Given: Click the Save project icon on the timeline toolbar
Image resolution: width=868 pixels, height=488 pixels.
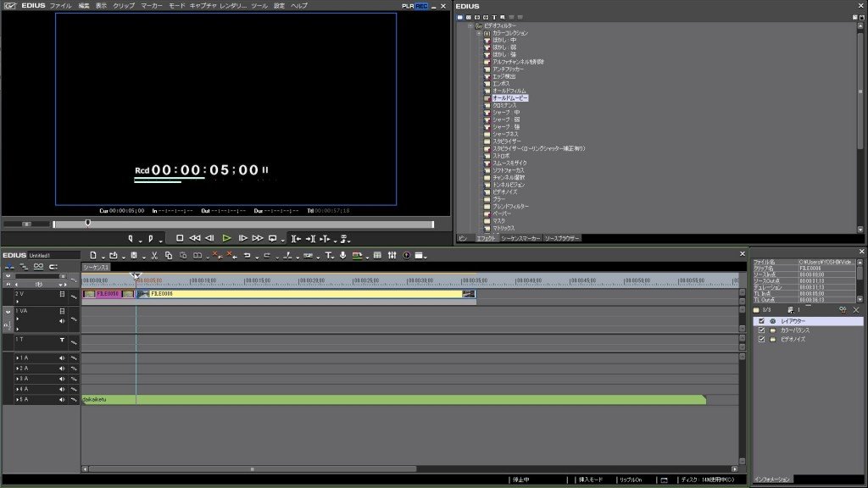Looking at the screenshot, I should pos(134,255).
